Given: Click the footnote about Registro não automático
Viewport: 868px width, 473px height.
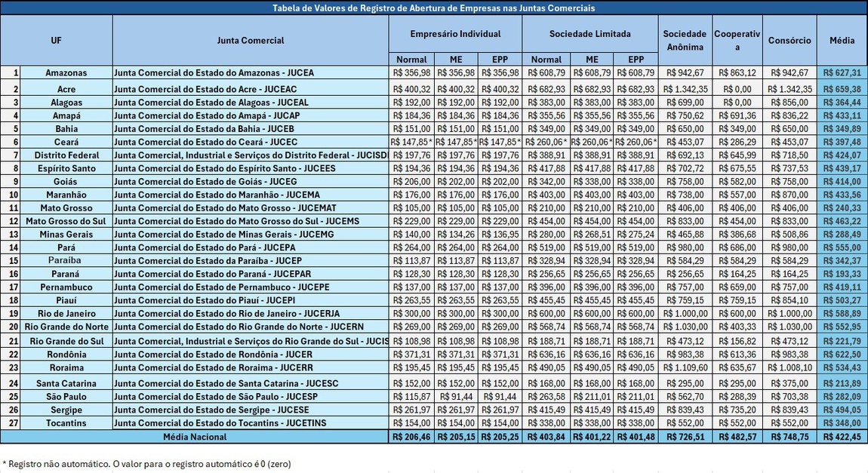Looking at the screenshot, I should [146, 464].
